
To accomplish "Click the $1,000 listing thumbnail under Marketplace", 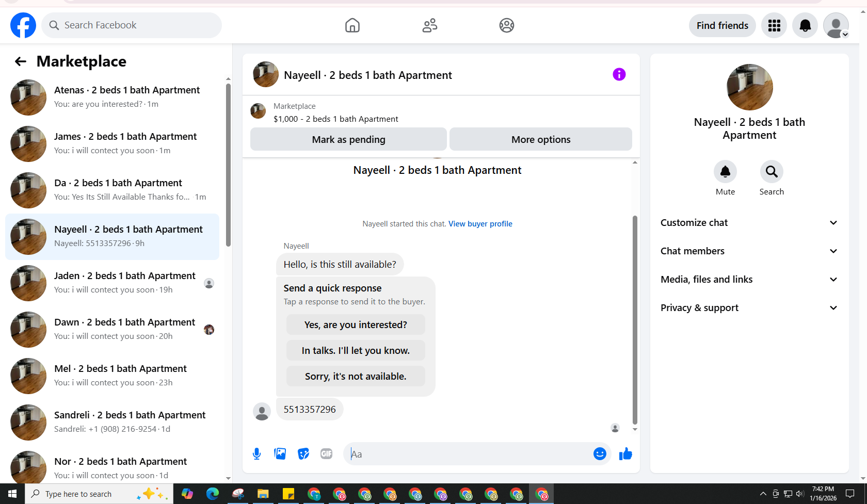I will pos(258,111).
